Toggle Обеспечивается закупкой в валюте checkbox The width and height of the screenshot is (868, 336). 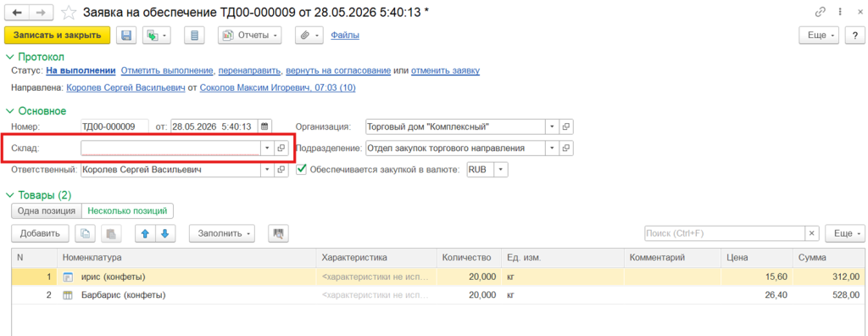pyautogui.click(x=302, y=170)
